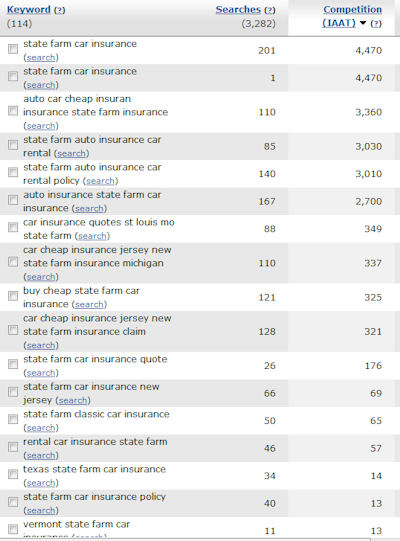Tick the state farm car insurance policy checkbox
400x541 pixels.
pyautogui.click(x=13, y=502)
